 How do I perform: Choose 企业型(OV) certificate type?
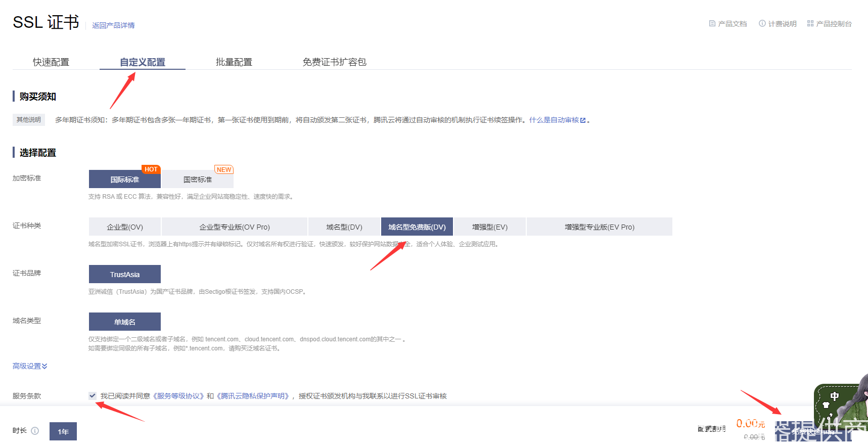(125, 227)
